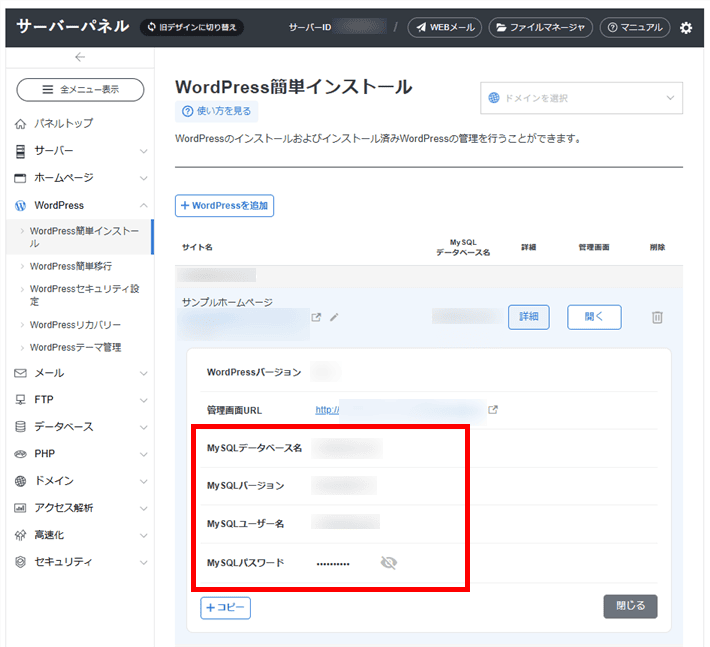Open site in new tab icon beside サンプルホームページ
Viewport: 710px width, 647px height.
tap(317, 317)
